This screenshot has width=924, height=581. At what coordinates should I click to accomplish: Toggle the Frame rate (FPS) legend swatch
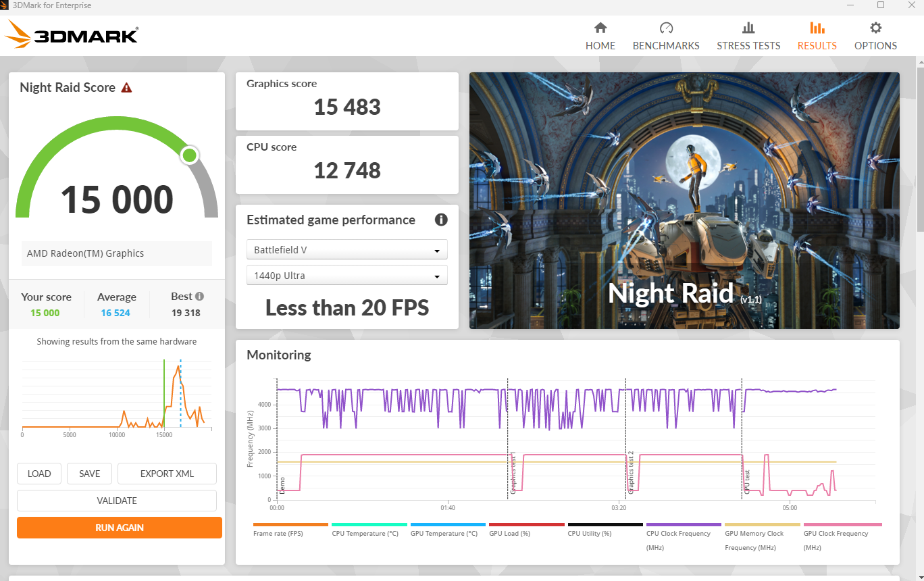290,524
